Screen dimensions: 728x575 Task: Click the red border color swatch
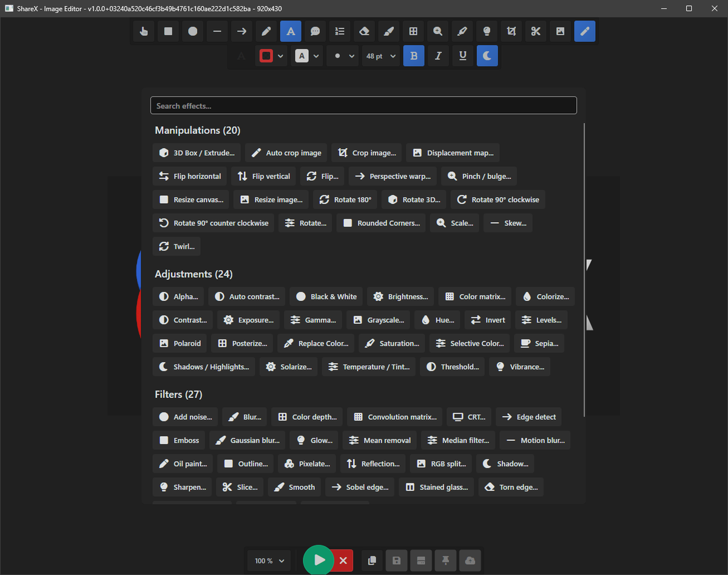click(266, 56)
